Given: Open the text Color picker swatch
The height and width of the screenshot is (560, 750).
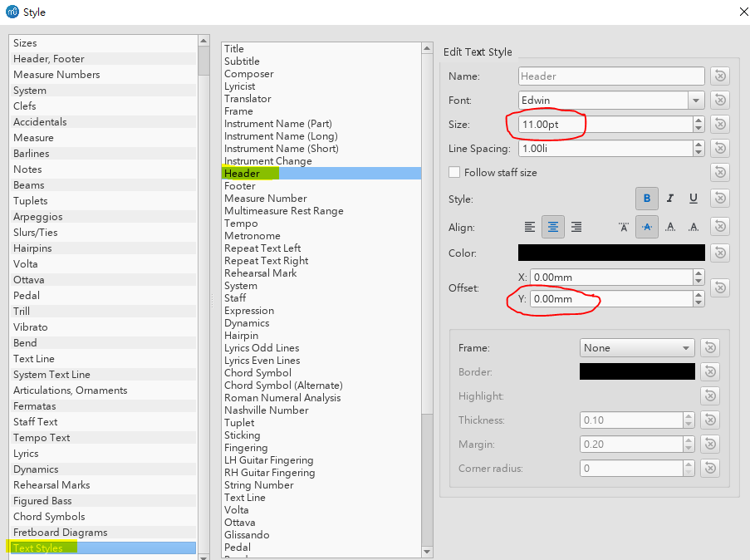Looking at the screenshot, I should (611, 253).
